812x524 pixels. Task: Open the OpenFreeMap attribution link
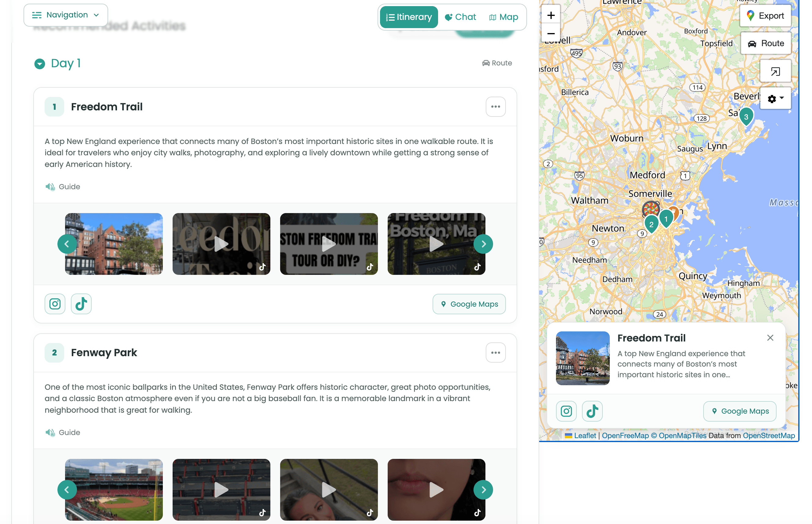625,436
